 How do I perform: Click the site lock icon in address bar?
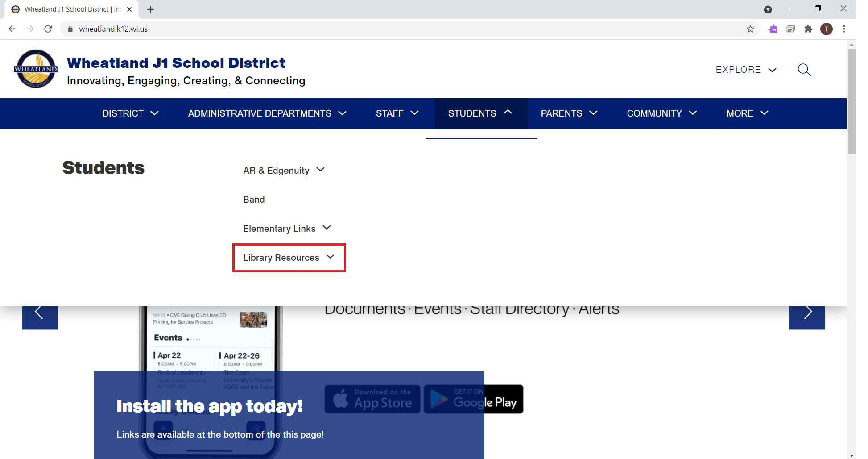click(70, 29)
